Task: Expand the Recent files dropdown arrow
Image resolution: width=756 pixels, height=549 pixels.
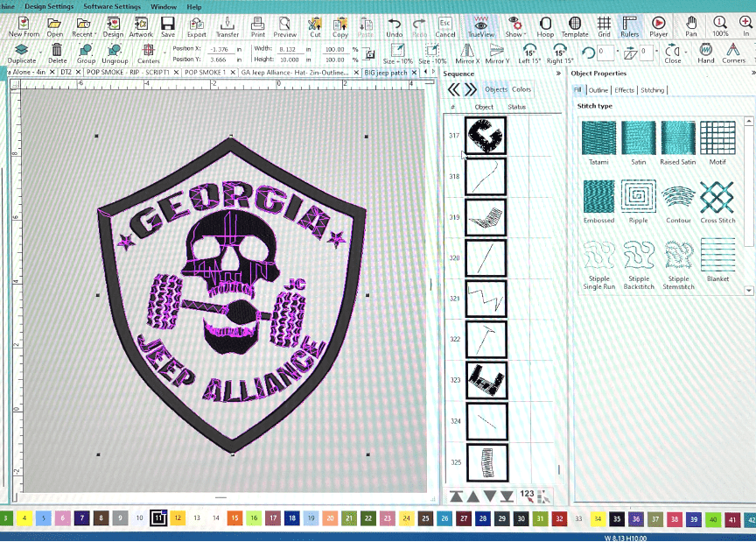Action: point(95,34)
